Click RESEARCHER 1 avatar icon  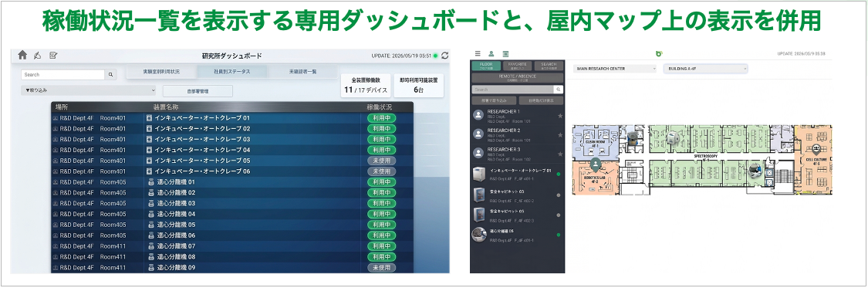point(478,115)
